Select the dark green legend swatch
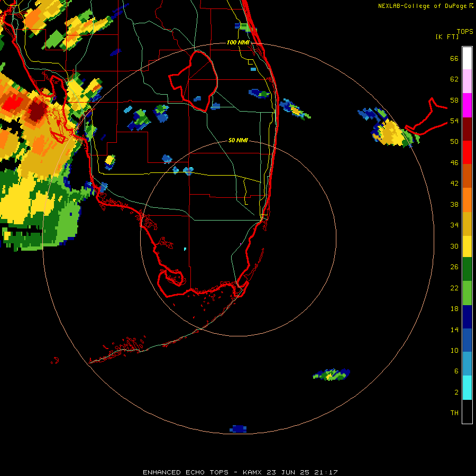Screen dimensions: 476x476 (467, 269)
